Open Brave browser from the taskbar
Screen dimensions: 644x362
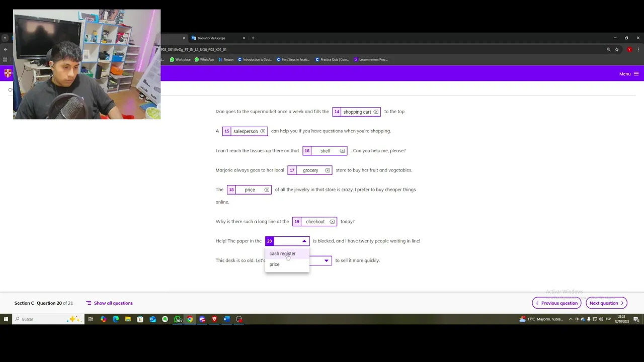(214, 319)
